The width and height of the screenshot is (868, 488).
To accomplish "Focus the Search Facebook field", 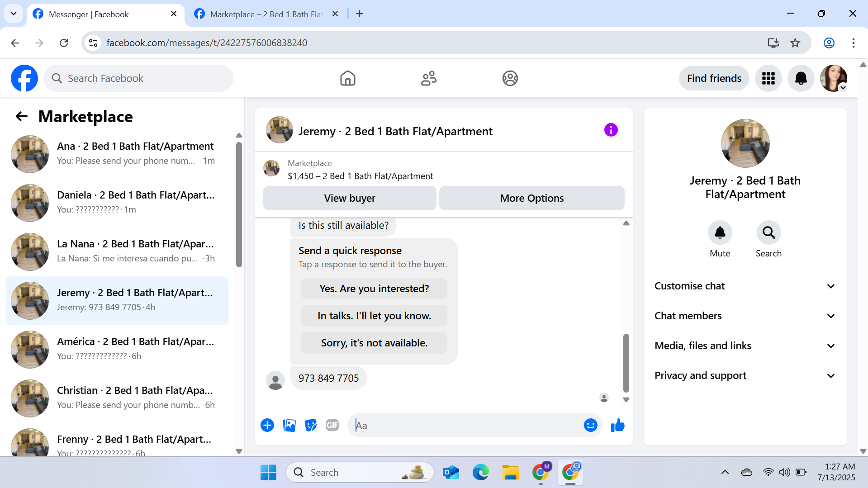I will pyautogui.click(x=138, y=78).
